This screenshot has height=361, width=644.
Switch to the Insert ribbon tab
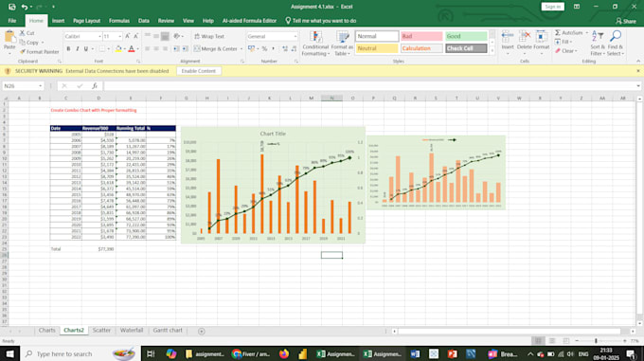tap(58, 21)
